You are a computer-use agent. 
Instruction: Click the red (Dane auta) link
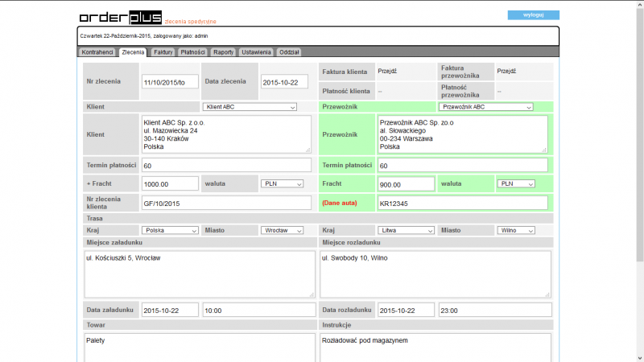(x=339, y=203)
